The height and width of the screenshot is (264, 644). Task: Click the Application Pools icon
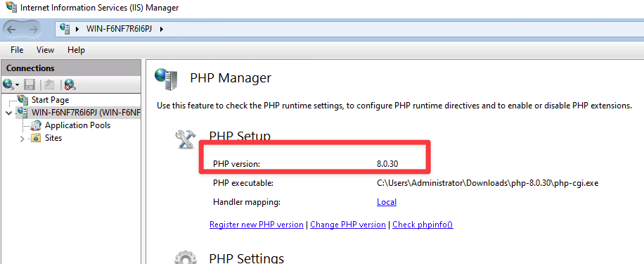(x=36, y=125)
